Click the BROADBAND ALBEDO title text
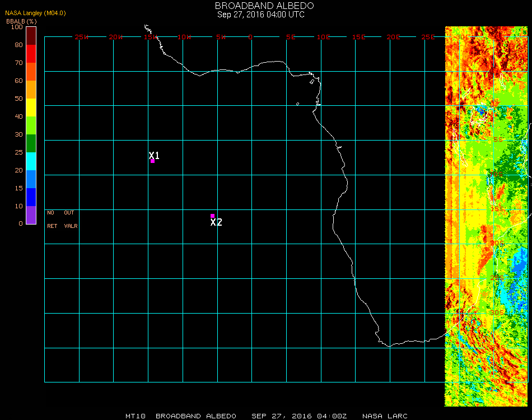532x420 pixels. pos(261,6)
